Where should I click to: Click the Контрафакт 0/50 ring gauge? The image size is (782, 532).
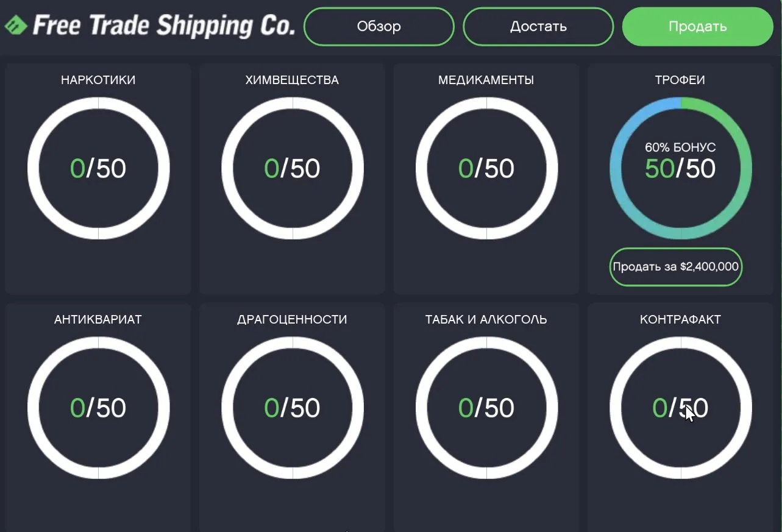pyautogui.click(x=680, y=408)
